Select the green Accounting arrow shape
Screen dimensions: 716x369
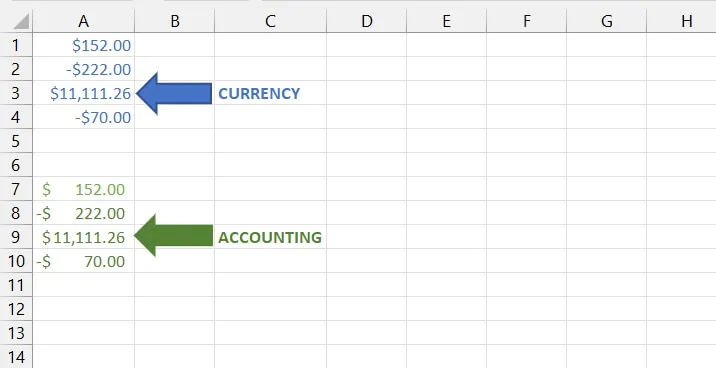pos(173,236)
